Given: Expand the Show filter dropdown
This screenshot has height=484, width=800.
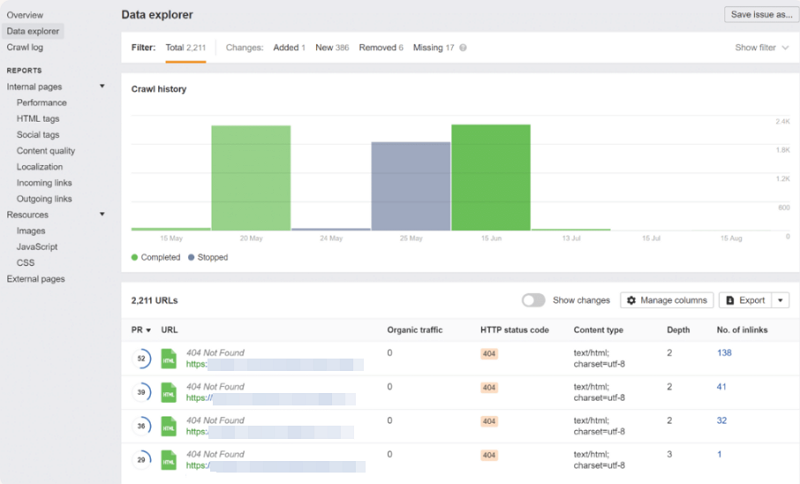Looking at the screenshot, I should 761,47.
